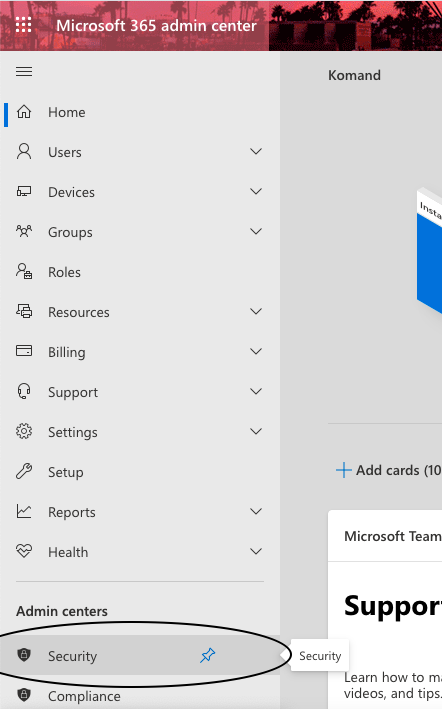Unpin Security using the pin icon
Screen dimensions: 442x709
pos(207,655)
